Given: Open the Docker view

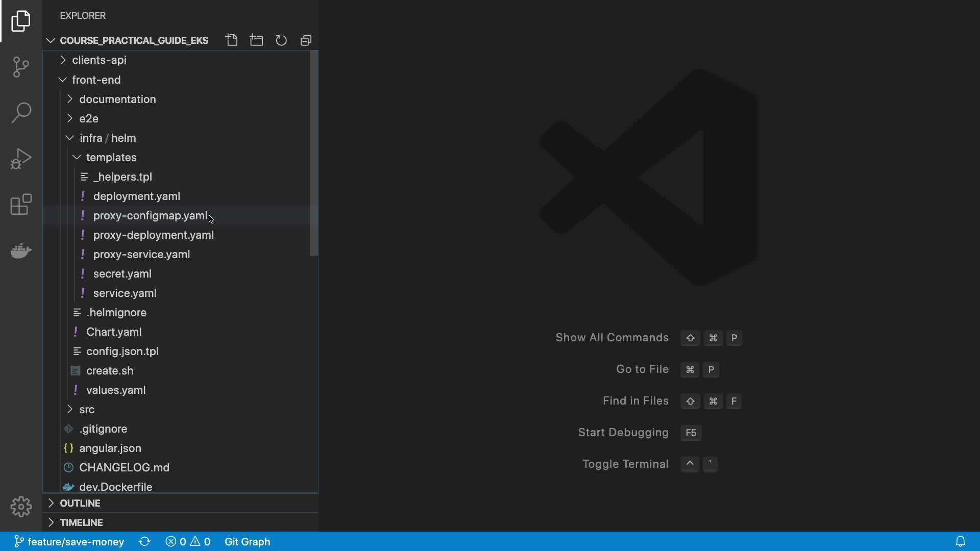Looking at the screenshot, I should pos(21,251).
